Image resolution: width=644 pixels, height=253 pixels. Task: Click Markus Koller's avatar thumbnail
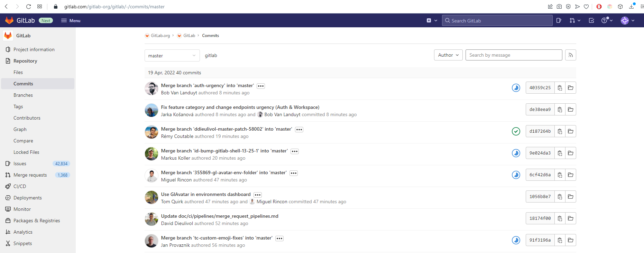click(151, 154)
